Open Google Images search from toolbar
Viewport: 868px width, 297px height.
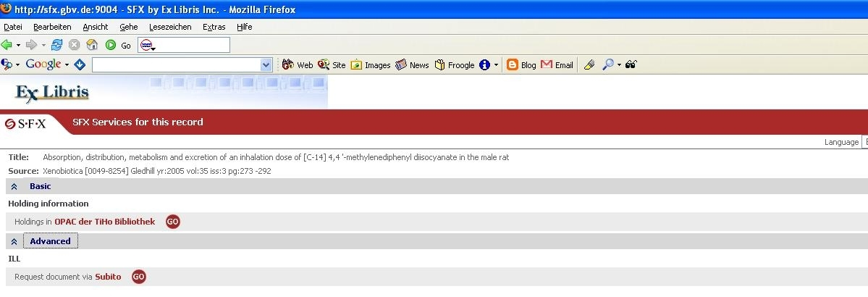[371, 65]
